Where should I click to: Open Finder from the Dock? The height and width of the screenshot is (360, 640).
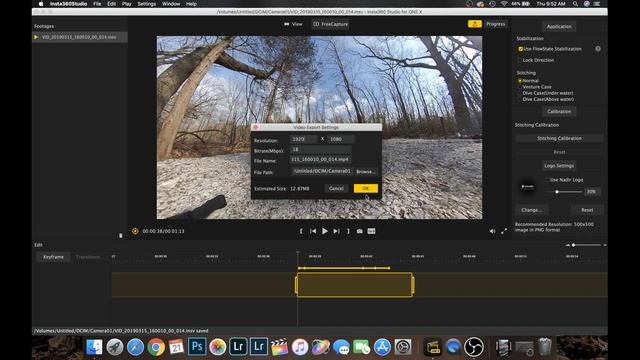pos(94,347)
